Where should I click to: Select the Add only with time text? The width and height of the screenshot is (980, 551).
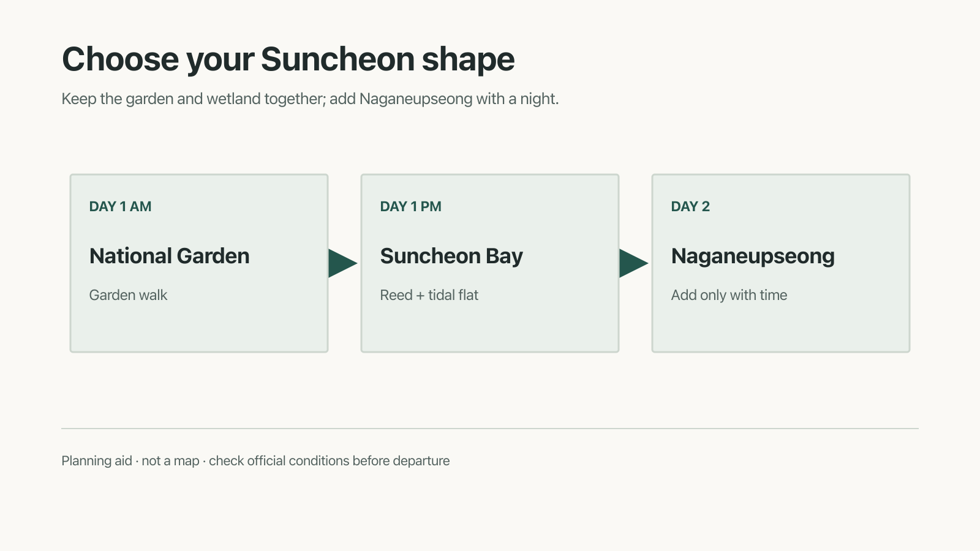coord(729,295)
